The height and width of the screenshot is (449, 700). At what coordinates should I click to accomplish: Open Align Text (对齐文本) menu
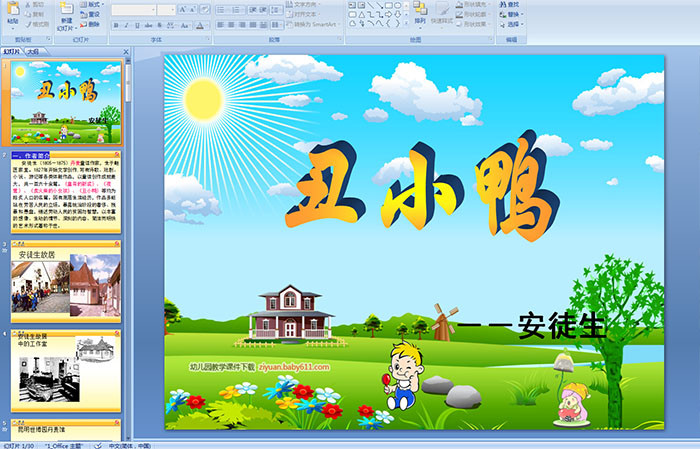[x=304, y=14]
